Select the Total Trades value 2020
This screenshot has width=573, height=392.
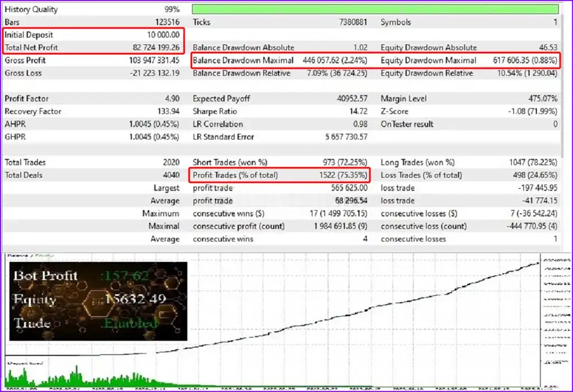pos(170,162)
